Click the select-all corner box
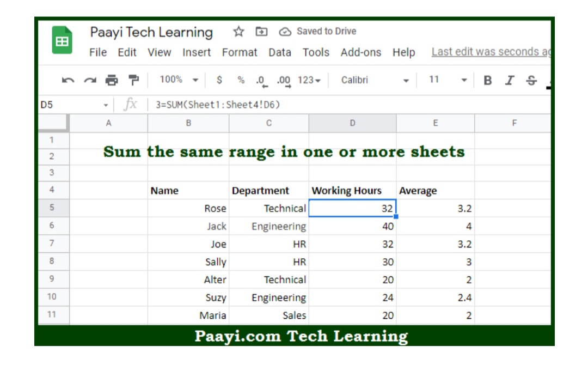This screenshot has height=365, width=588. point(53,123)
